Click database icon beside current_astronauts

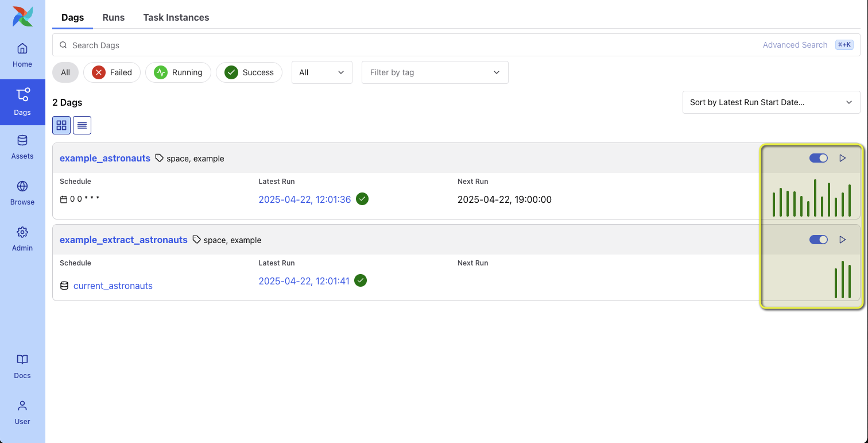coord(64,286)
